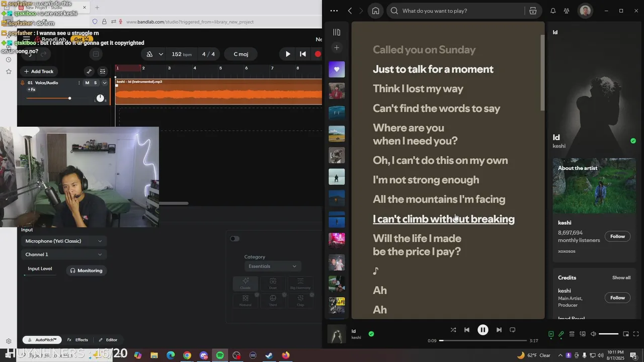Click the 152 bpm tempo field
Viewport: 644px width, 362px height.
tap(182, 54)
